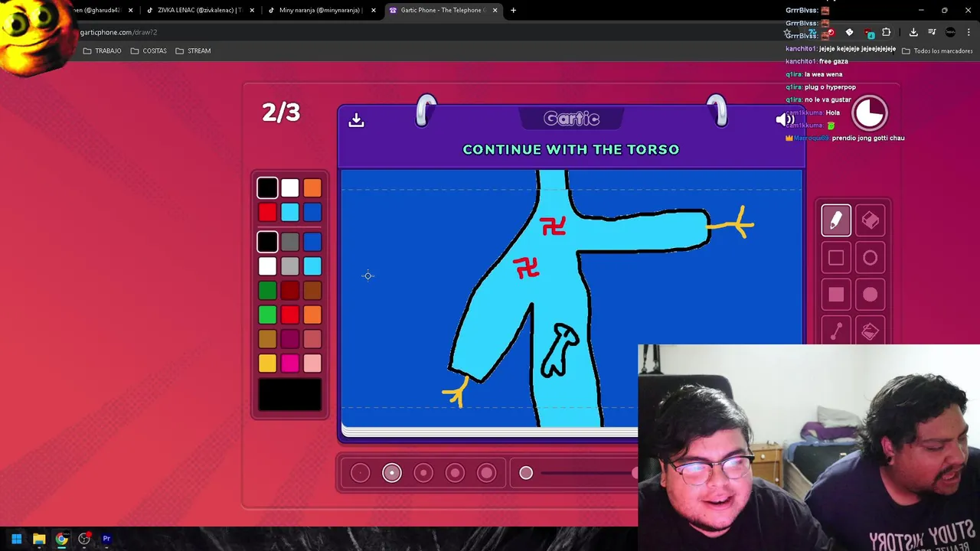Pick the light green palette swatch
Viewport: 980px width, 551px height.
(267, 315)
